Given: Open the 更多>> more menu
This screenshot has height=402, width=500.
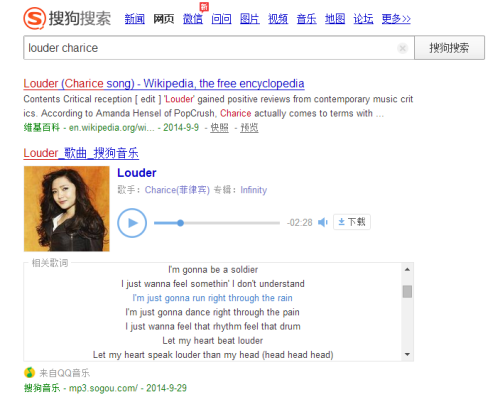Looking at the screenshot, I should pos(396,19).
